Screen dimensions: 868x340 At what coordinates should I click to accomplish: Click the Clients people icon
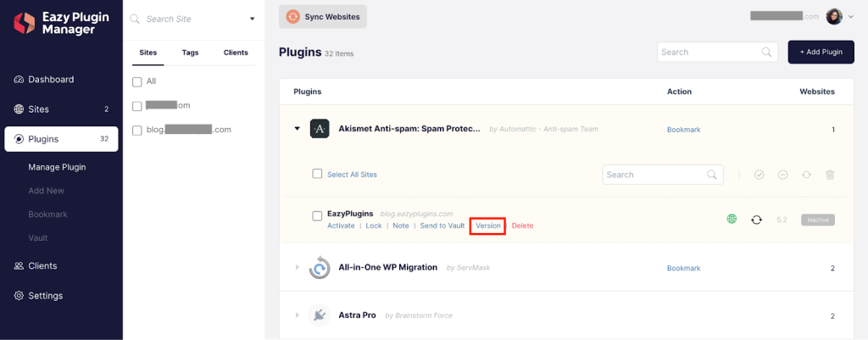tap(19, 265)
